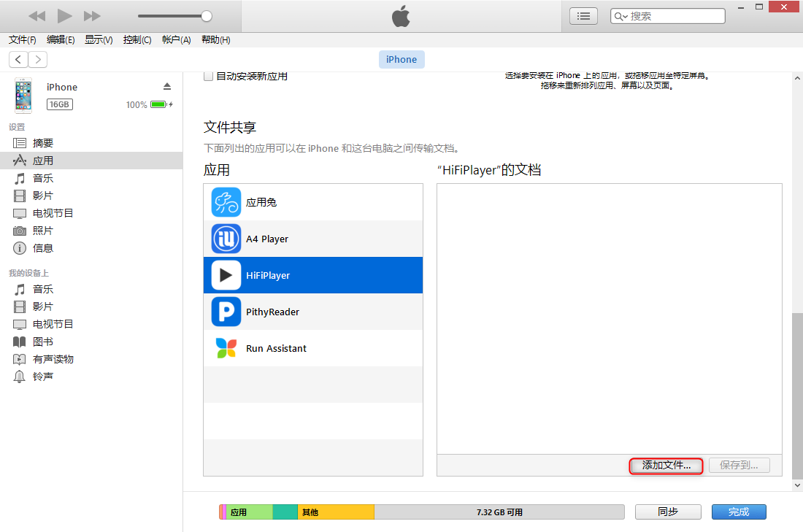Click the scroll down arrow on the scrollbar
Image resolution: width=803 pixels, height=532 pixels.
click(x=797, y=485)
